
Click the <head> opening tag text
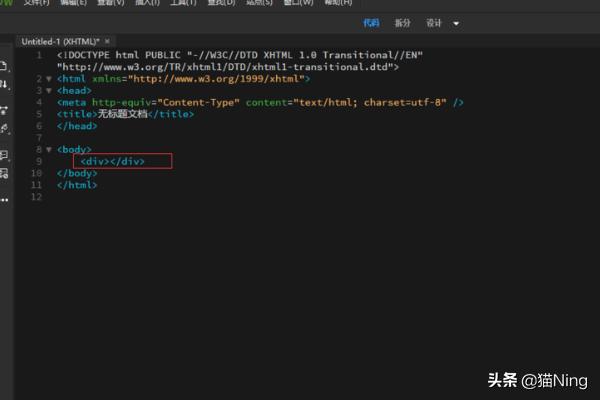(x=74, y=91)
